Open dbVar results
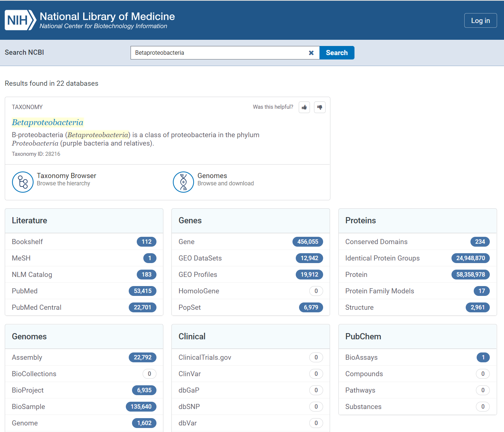Viewport: 504px width, 432px height. [x=251, y=423]
